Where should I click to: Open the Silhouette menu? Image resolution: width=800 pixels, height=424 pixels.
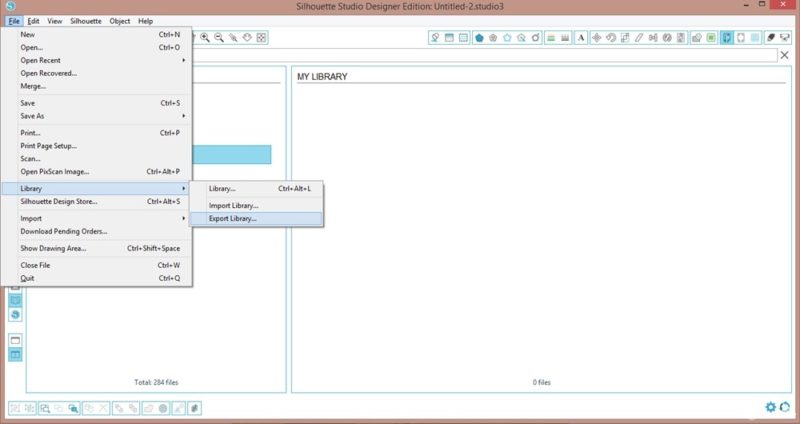coord(86,21)
